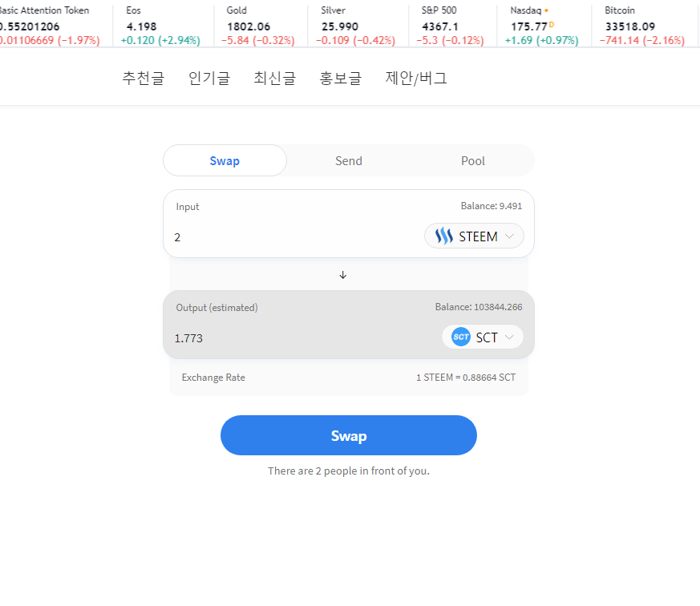Switch to the Send tab

pyautogui.click(x=349, y=160)
